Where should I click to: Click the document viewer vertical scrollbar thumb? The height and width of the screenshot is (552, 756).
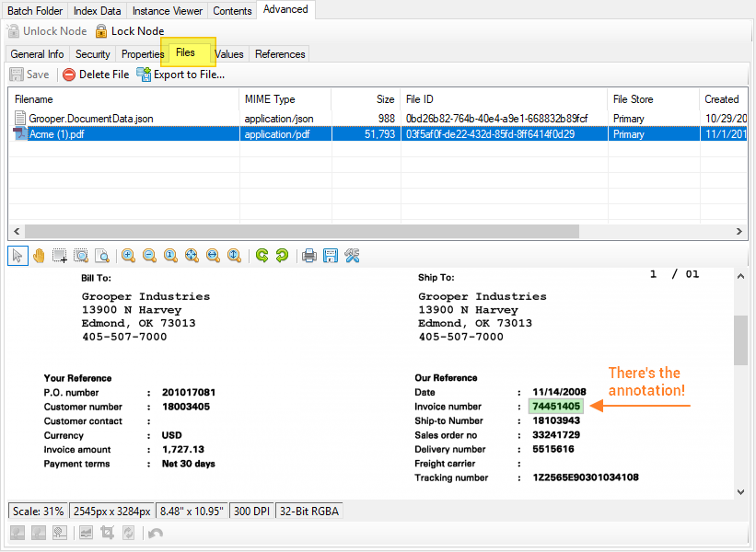740,340
